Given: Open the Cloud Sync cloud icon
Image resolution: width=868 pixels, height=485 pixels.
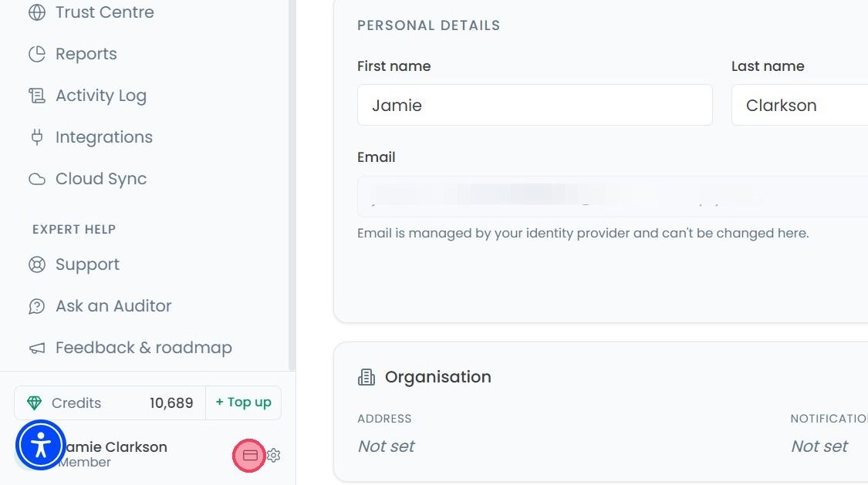Looking at the screenshot, I should pyautogui.click(x=37, y=179).
